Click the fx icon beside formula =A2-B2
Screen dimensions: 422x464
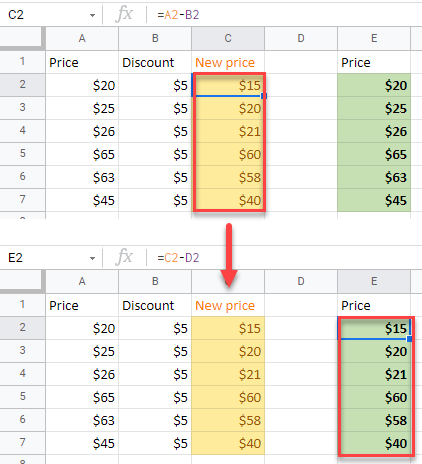point(124,14)
